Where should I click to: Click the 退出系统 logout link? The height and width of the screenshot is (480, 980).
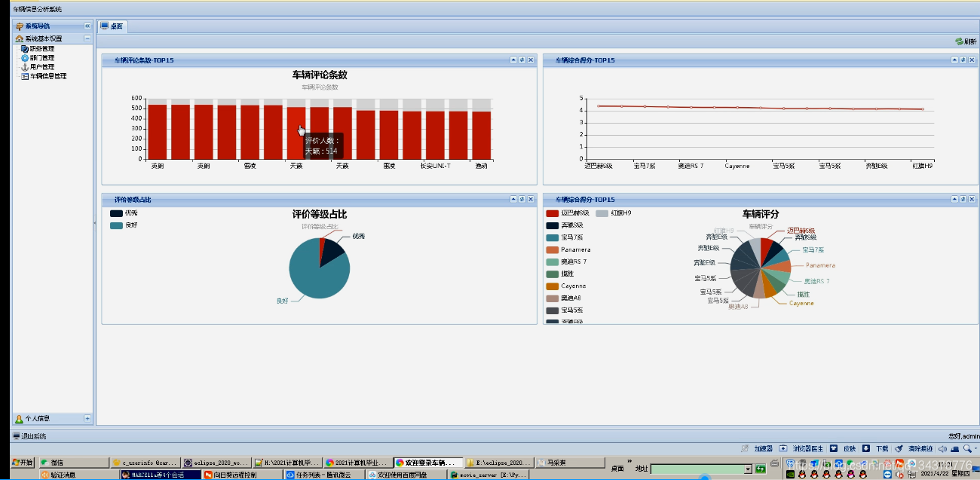pyautogui.click(x=30, y=436)
